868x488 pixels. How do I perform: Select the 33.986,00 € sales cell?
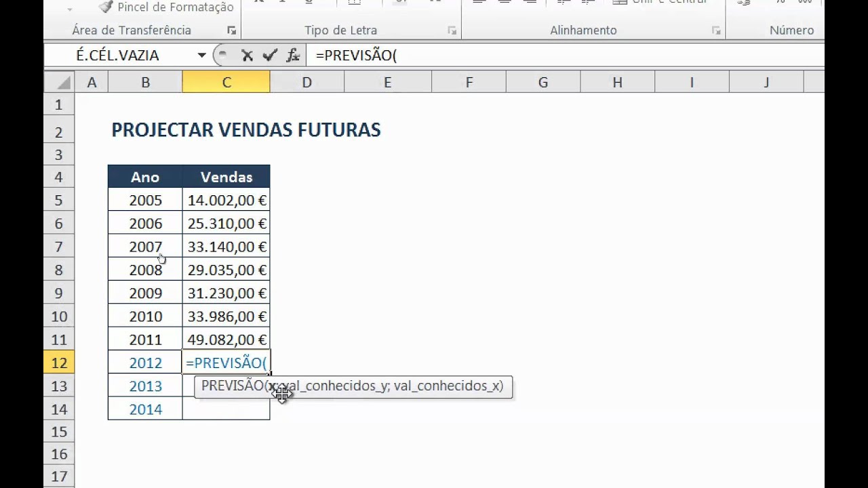[226, 316]
